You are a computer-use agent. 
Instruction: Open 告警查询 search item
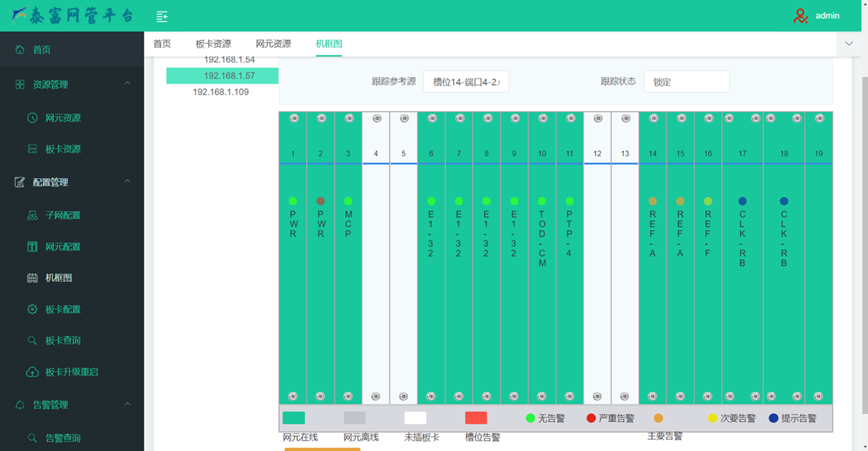[62, 438]
